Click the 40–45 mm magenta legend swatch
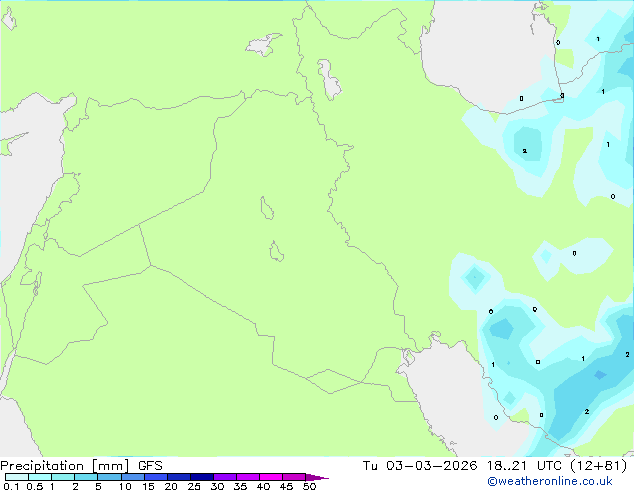The height and width of the screenshot is (490, 634). tap(271, 477)
